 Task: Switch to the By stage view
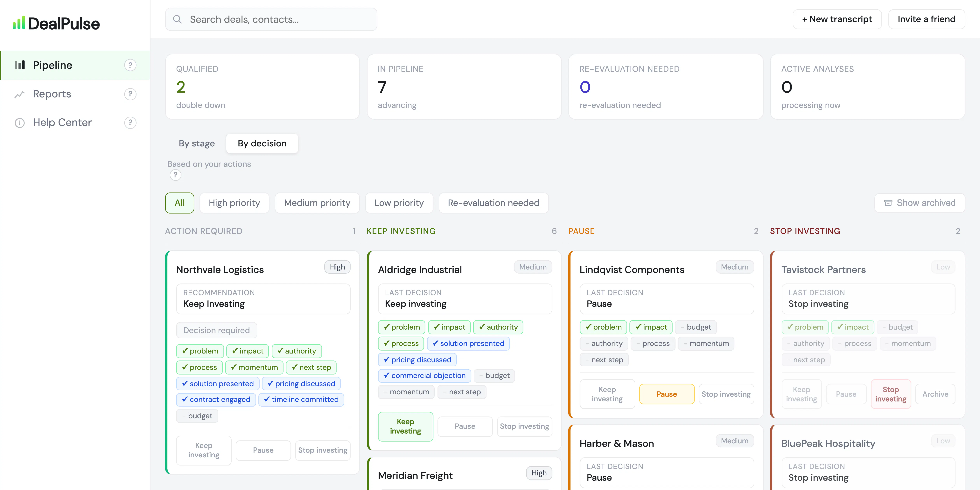[197, 143]
